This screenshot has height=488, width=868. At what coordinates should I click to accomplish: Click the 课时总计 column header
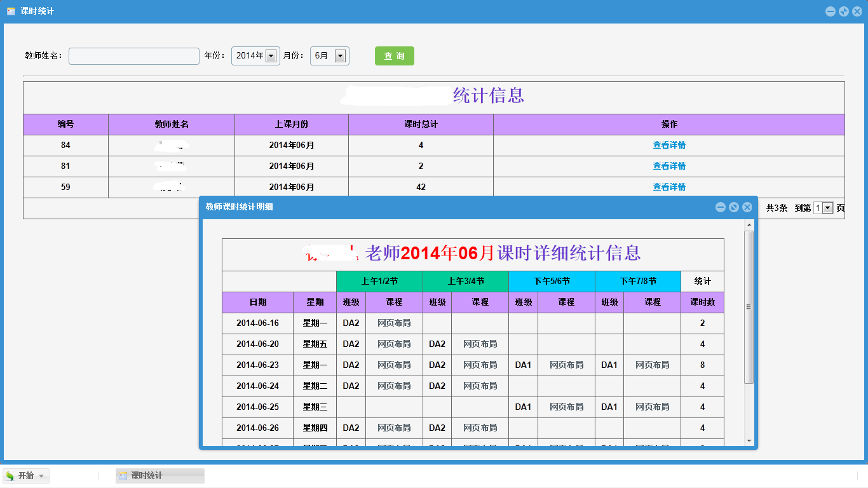(x=421, y=125)
